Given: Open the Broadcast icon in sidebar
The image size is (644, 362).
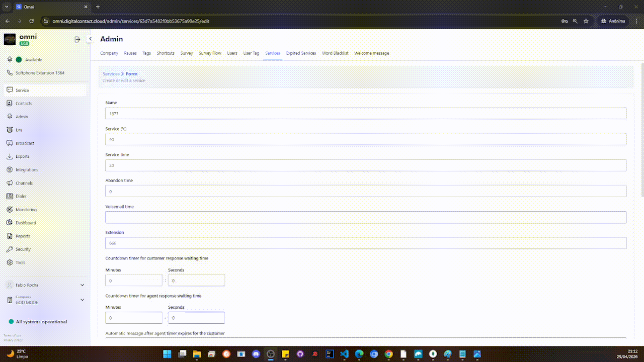Looking at the screenshot, I should 10,143.
